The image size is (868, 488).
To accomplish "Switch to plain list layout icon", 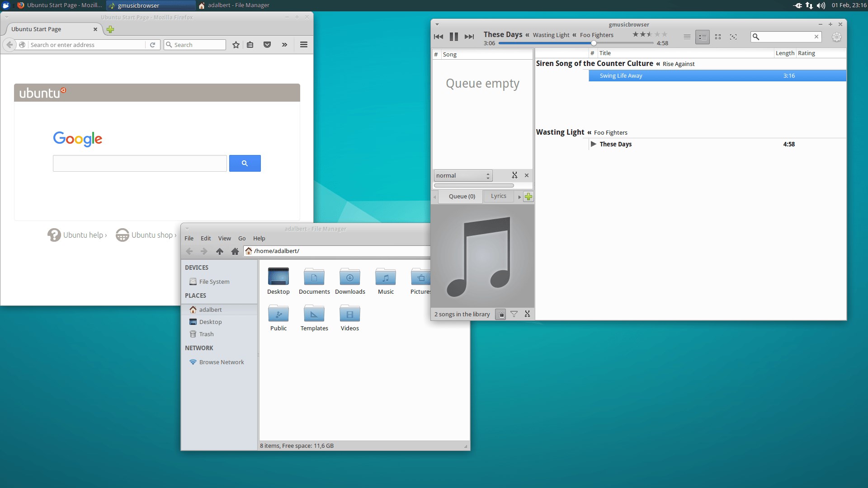I will [687, 37].
